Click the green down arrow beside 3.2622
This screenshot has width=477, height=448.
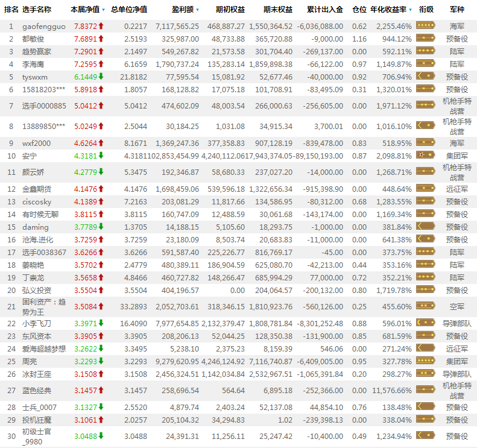[x=101, y=349]
